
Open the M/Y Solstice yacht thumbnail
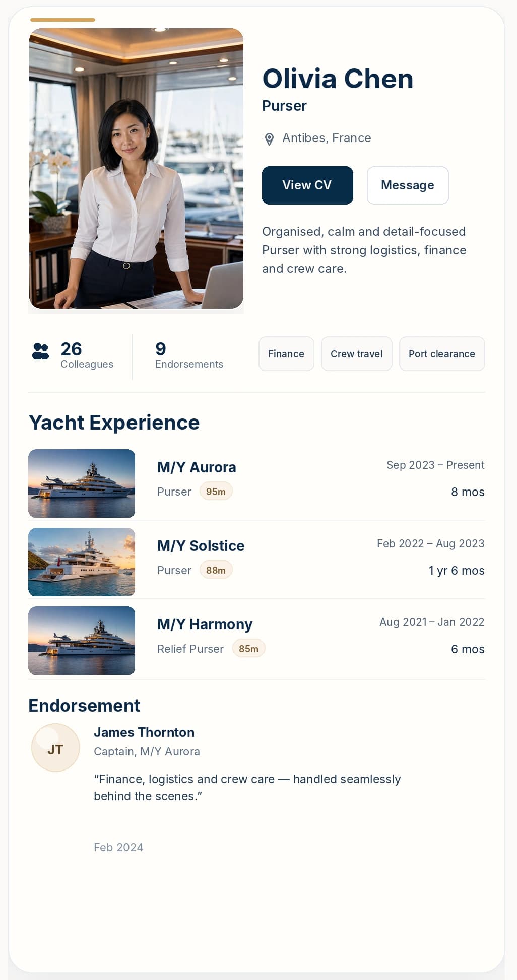[x=82, y=562]
